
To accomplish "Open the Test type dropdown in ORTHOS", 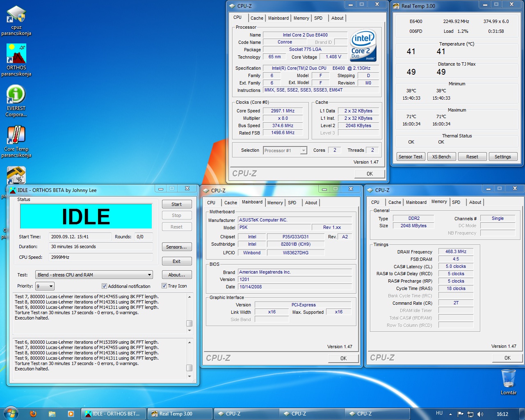I will 94,275.
